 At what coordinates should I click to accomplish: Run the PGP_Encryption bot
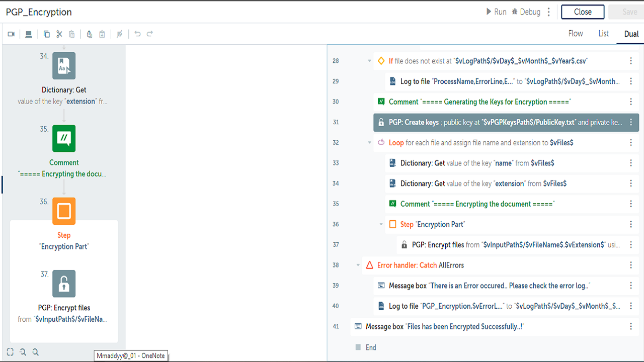tap(496, 12)
